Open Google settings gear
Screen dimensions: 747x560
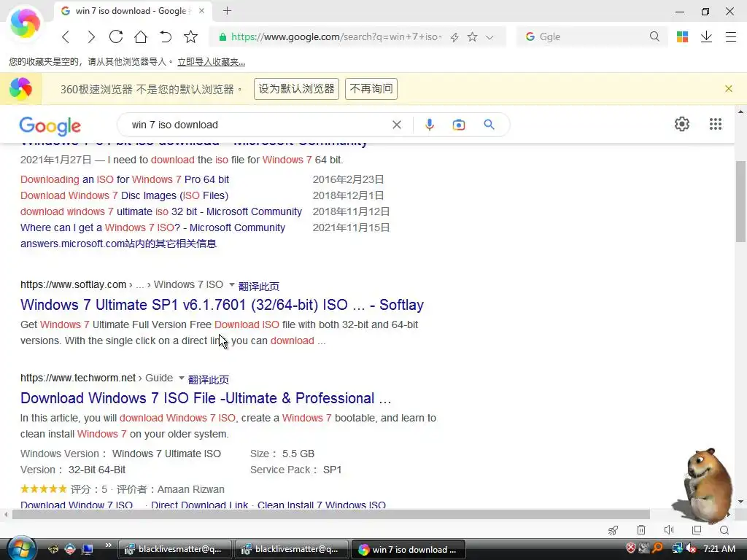point(682,124)
